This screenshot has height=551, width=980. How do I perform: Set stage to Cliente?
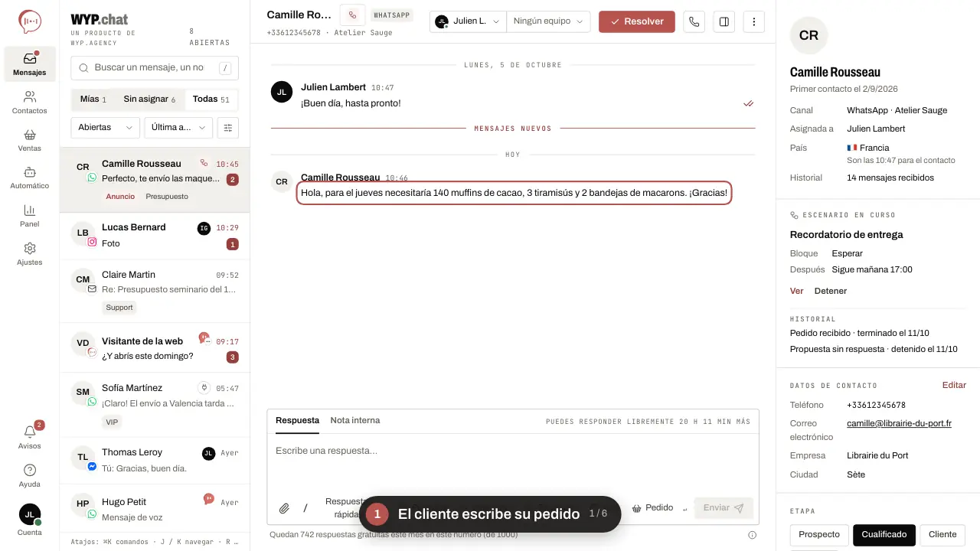[x=942, y=535]
